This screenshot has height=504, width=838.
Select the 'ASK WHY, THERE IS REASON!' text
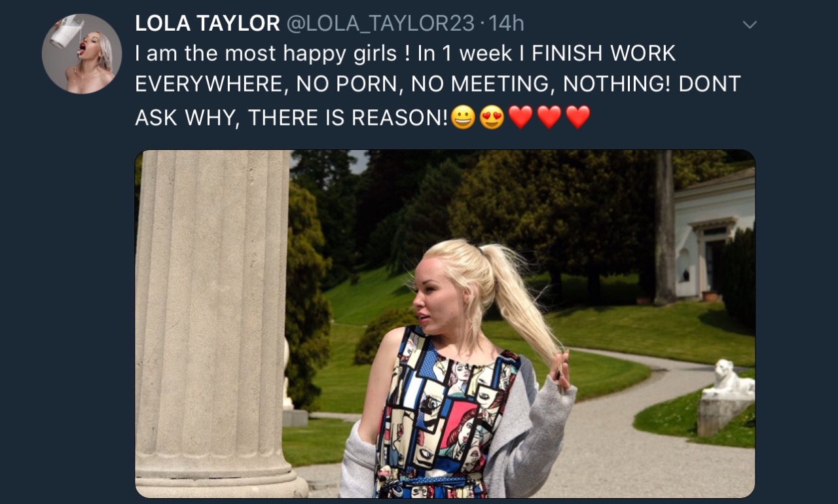(292, 118)
